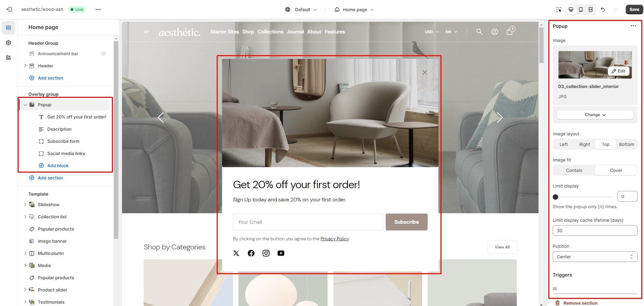Select the Subscribe form block
Viewport: 644px width, 306px height.
[x=63, y=141]
